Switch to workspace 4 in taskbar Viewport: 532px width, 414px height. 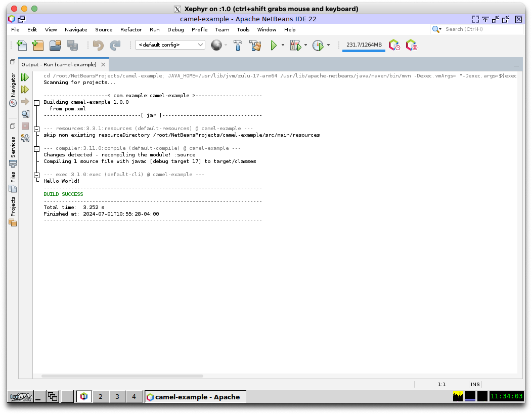coord(134,397)
